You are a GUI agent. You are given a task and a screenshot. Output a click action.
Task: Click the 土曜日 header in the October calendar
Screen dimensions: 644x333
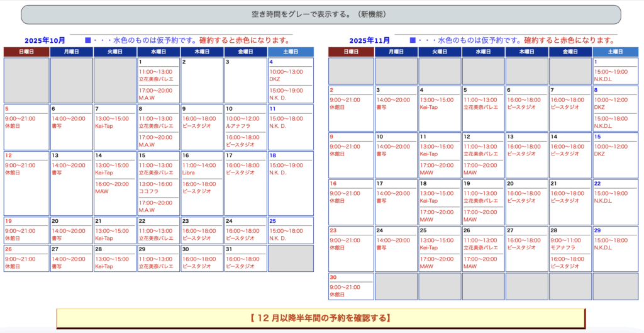[x=290, y=52]
